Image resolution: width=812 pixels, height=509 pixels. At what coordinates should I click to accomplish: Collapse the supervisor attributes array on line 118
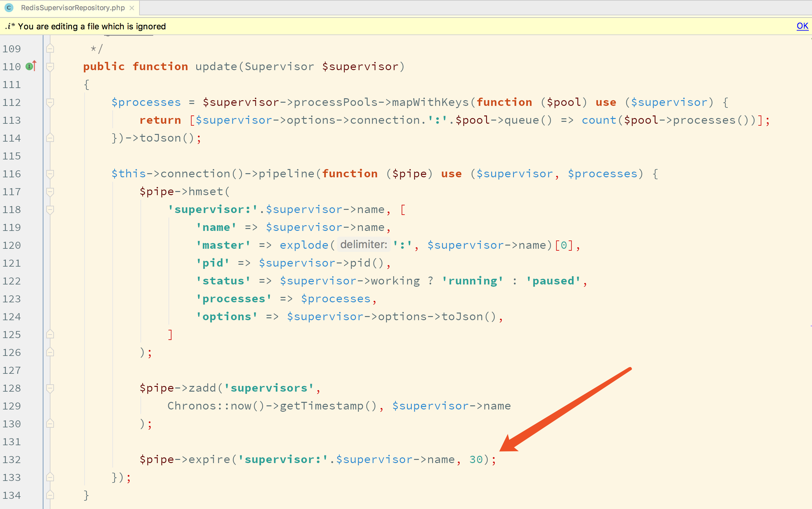coord(50,209)
